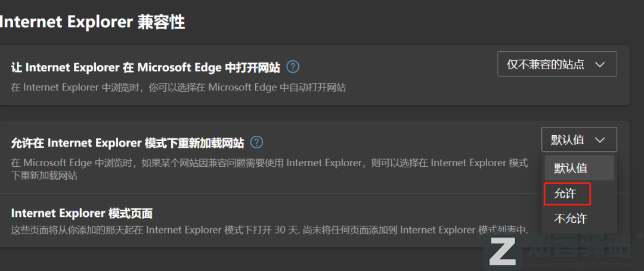
Task: Collapse the open 默认值 dropdown button
Action: [x=579, y=140]
